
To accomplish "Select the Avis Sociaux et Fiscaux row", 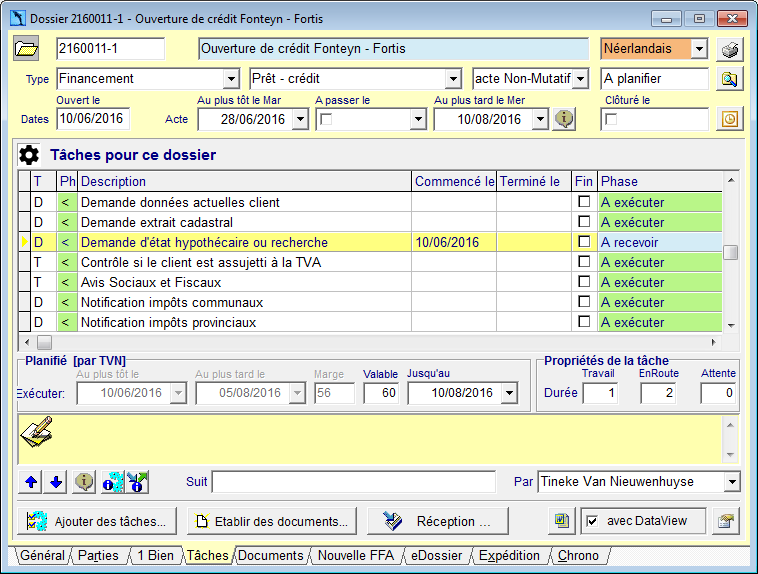I will click(x=370, y=282).
